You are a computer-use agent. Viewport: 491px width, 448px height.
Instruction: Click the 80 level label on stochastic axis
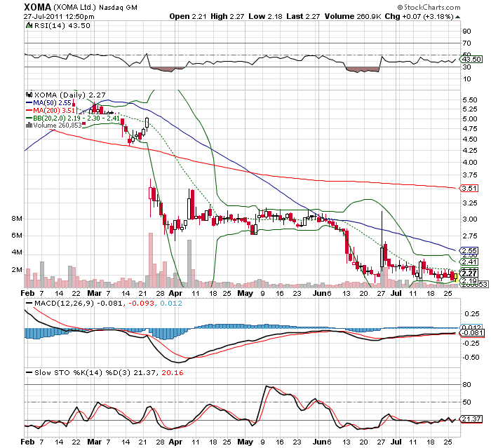[466, 384]
